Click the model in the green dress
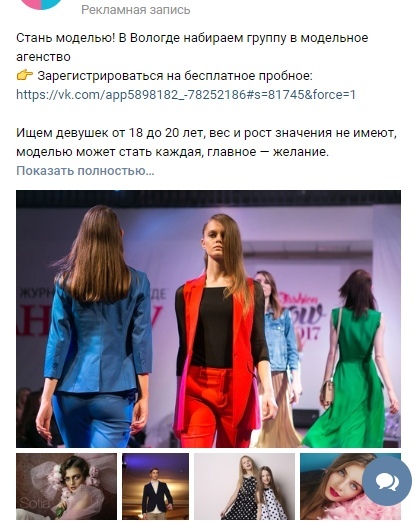Image resolution: width=415 pixels, height=523 pixels. 350,358
